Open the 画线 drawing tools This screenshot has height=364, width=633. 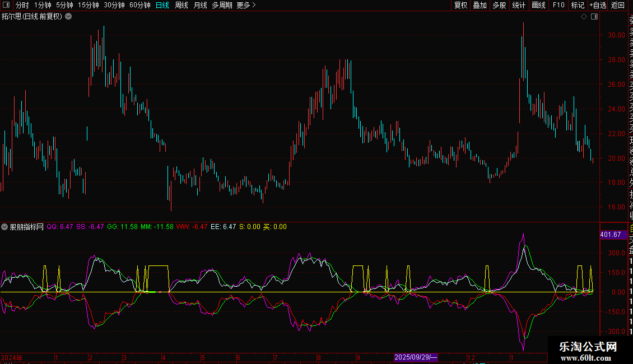538,5
